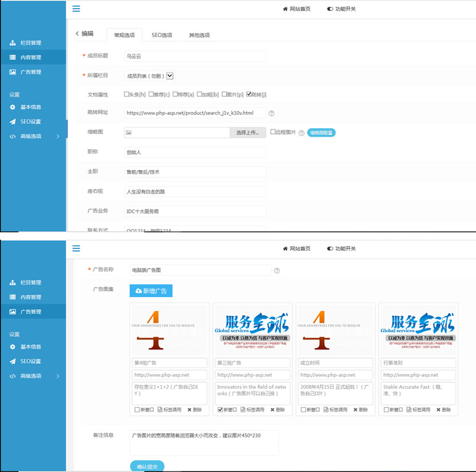Uncheck 新窗口 for the 第三组广告 ad
The height and width of the screenshot is (472, 476).
point(220,410)
